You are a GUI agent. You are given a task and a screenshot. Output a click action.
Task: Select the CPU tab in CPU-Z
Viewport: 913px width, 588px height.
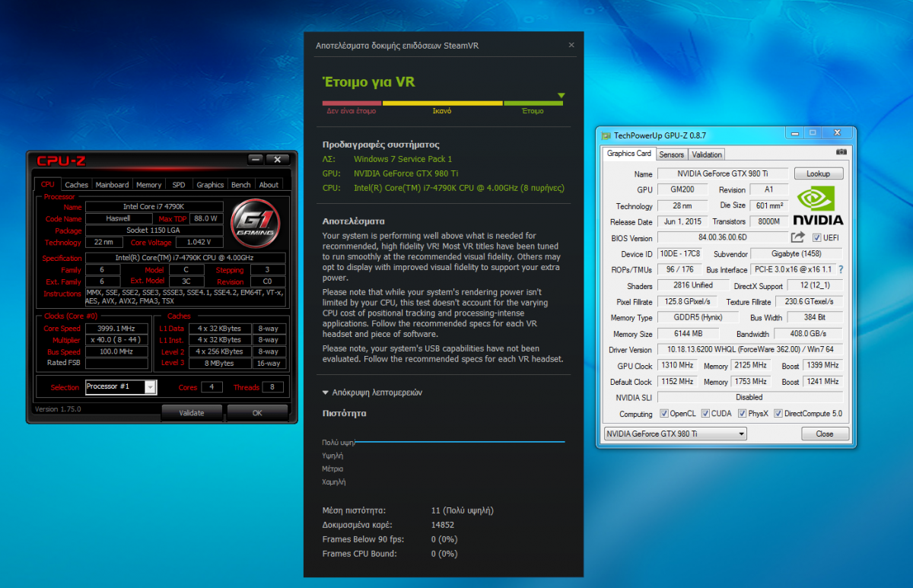pyautogui.click(x=48, y=184)
